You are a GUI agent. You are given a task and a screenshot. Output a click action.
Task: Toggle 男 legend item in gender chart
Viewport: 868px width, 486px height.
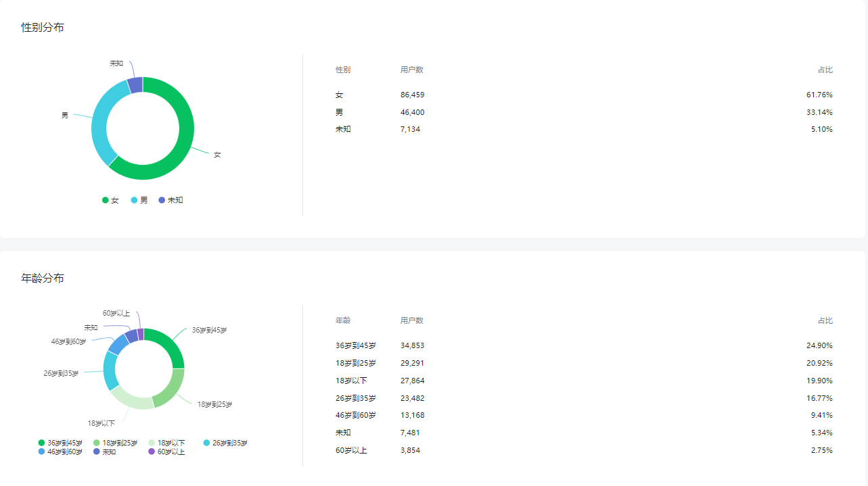[x=139, y=200]
